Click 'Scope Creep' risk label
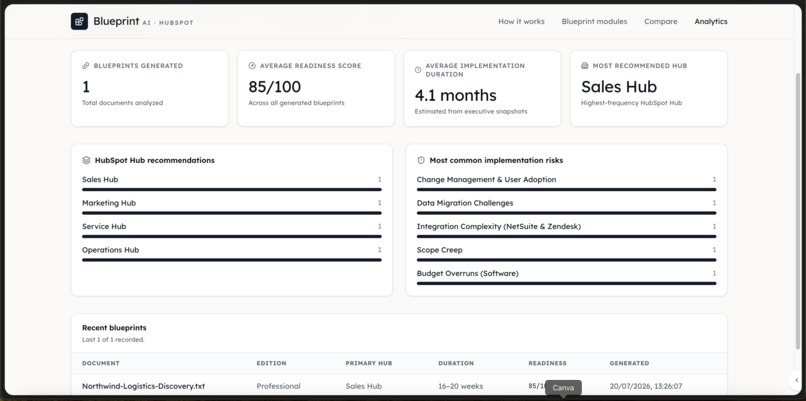This screenshot has width=806, height=401. point(439,250)
